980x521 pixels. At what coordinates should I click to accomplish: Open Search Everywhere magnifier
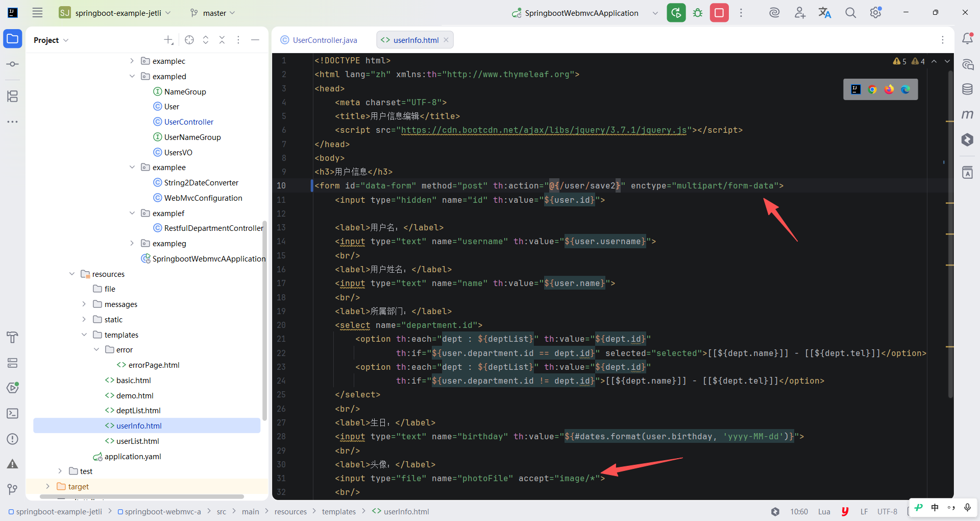click(850, 13)
